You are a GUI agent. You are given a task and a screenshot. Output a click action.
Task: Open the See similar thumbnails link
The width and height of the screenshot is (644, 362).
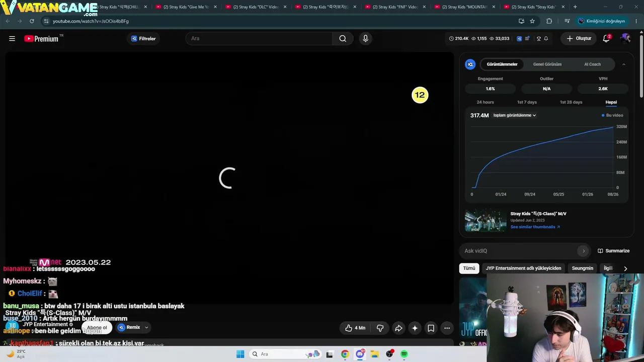coord(535,227)
